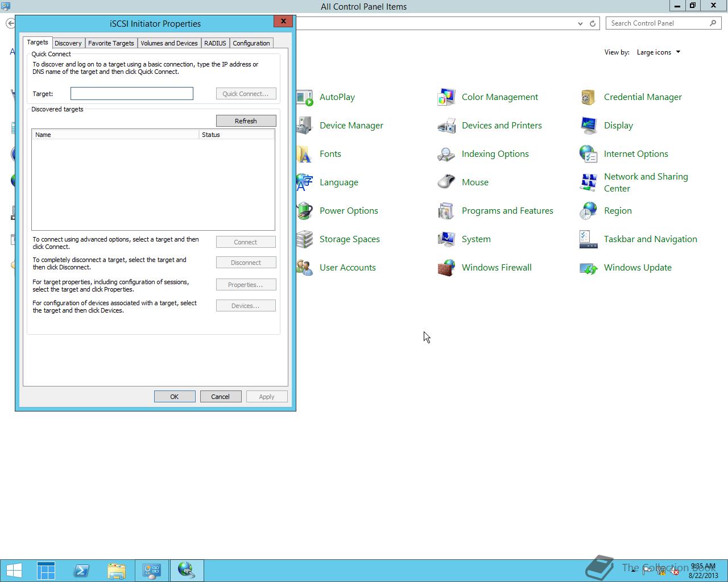Viewport: 728px width, 582px height.
Task: Open the Windows Firewall link
Action: point(497,268)
